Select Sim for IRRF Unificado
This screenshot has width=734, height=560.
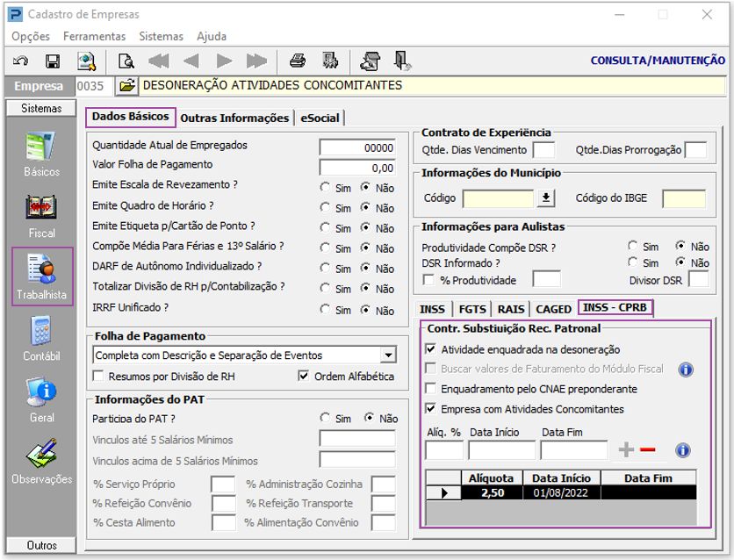(326, 309)
